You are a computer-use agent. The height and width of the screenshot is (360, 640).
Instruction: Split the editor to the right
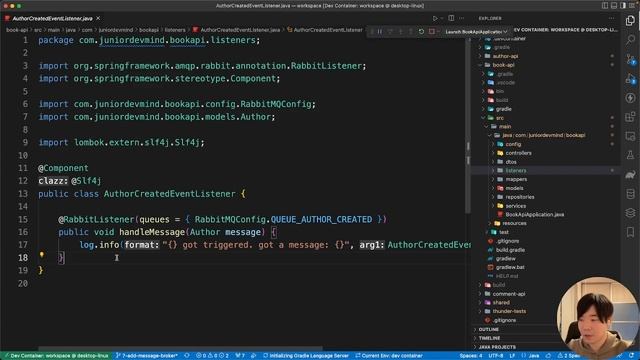click(451, 18)
